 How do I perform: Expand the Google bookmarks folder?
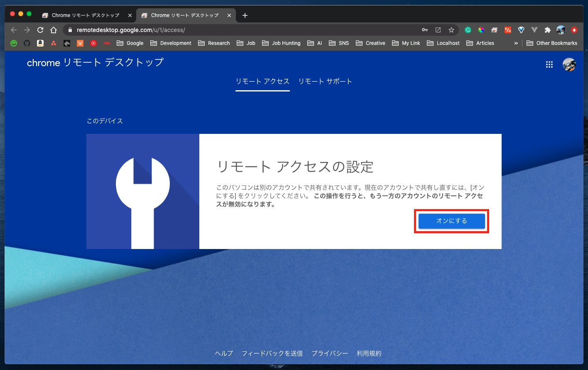(x=130, y=43)
